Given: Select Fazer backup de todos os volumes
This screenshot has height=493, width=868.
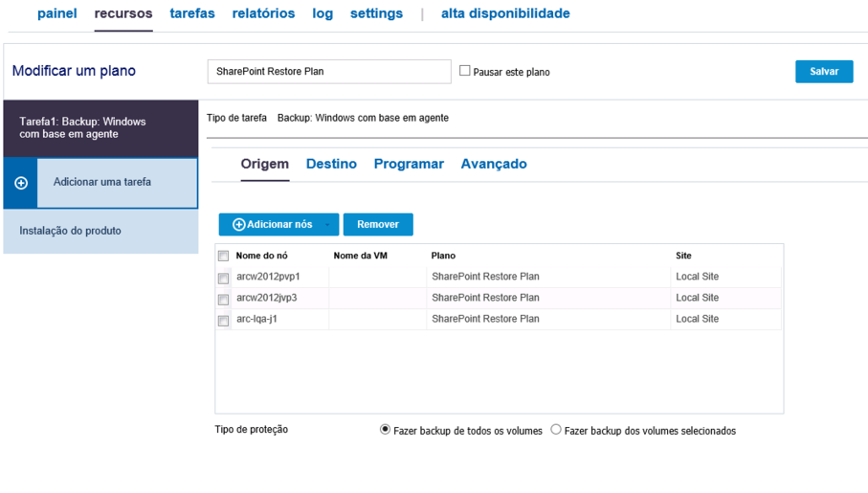Looking at the screenshot, I should click(x=386, y=430).
